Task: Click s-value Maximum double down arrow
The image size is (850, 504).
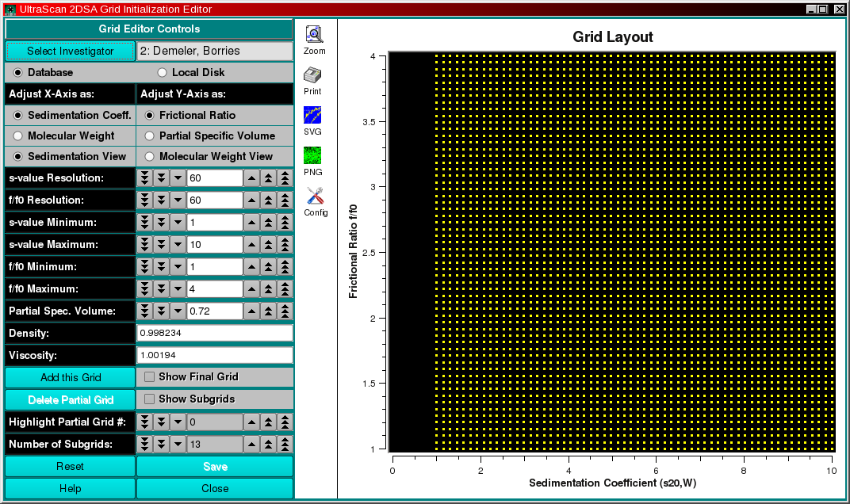Action: [x=162, y=245]
